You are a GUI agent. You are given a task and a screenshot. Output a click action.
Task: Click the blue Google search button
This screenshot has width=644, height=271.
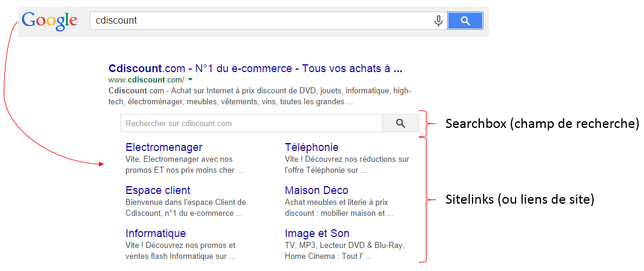pyautogui.click(x=465, y=21)
